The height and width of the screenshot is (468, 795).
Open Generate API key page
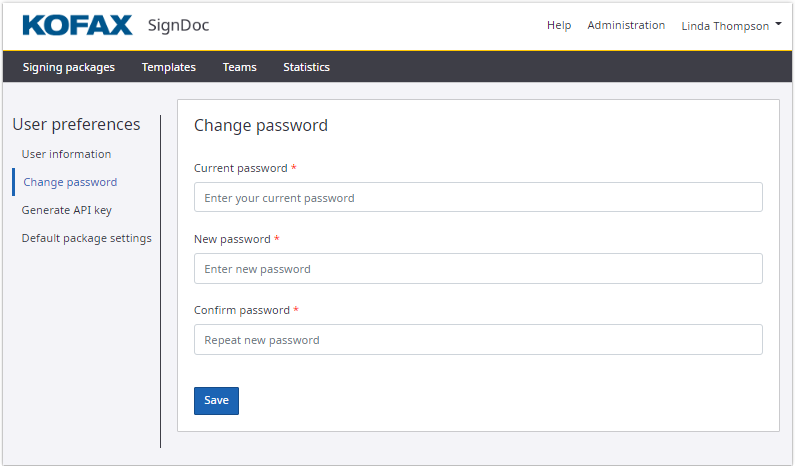(x=67, y=210)
